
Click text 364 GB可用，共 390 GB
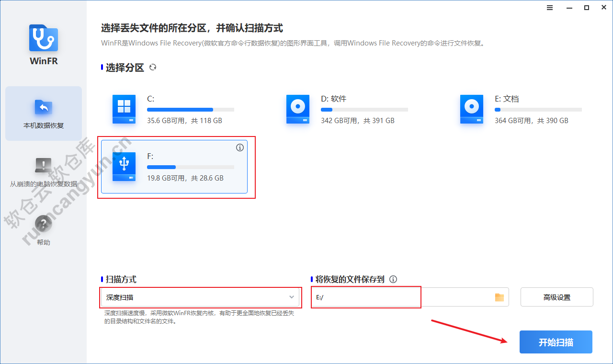click(x=532, y=121)
